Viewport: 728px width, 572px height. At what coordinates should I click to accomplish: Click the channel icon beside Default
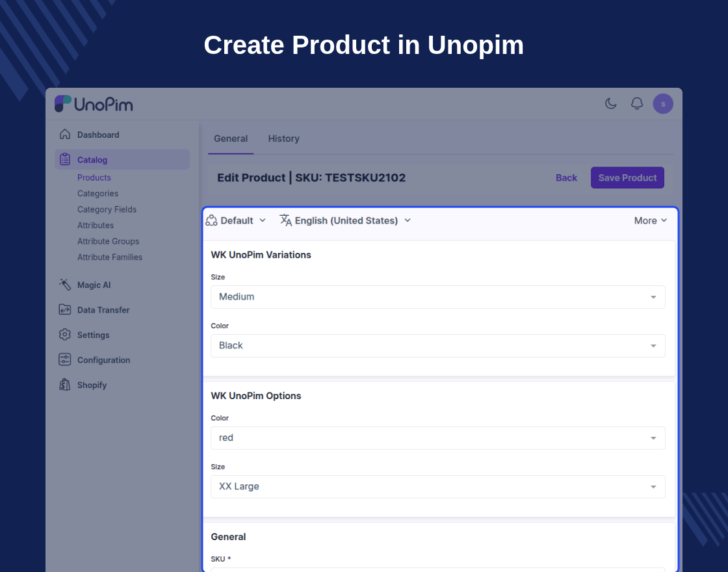tap(211, 220)
